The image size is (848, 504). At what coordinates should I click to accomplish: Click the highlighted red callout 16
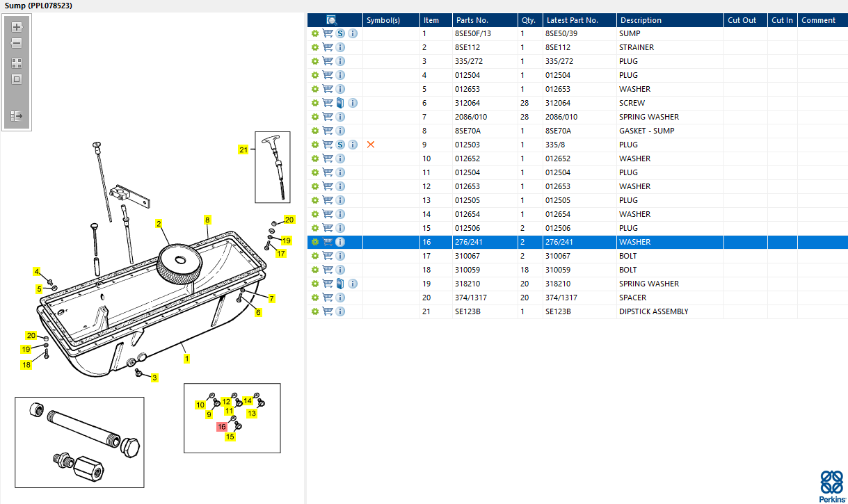[221, 427]
